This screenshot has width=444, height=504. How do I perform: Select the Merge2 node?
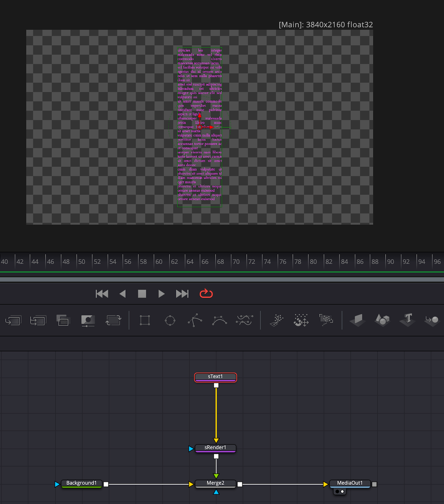pos(215,484)
